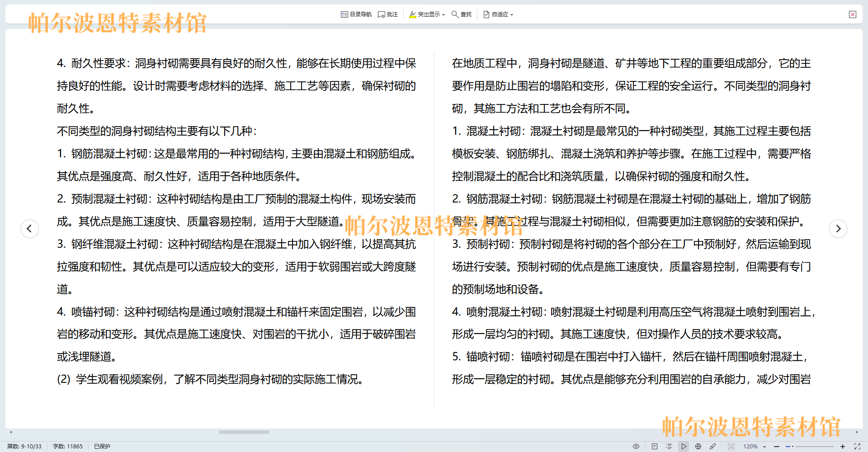Click the line starting "1. 混凝土衬砌: 混凝土衬砌是最常见"
868x452 pixels.
point(632,131)
